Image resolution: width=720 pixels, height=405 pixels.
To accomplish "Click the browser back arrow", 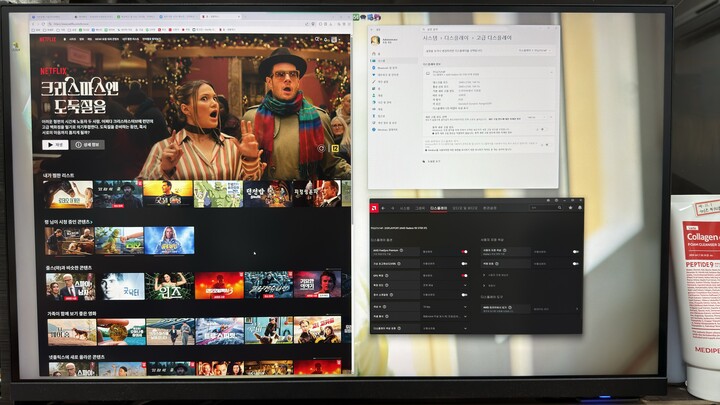I will [x=34, y=24].
